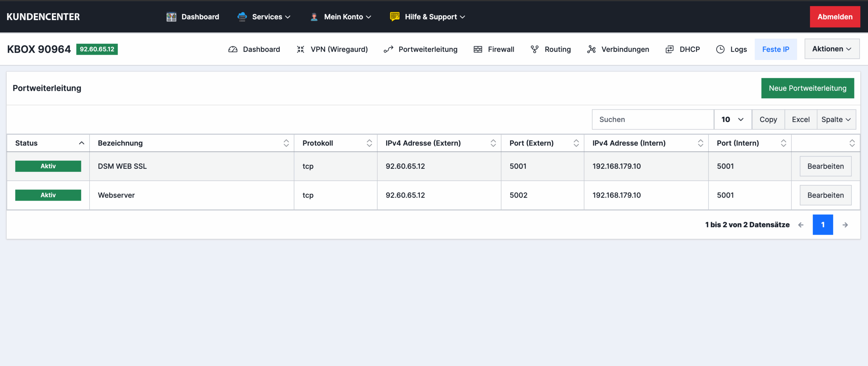Click the Dashboard gauge icon in sub-navigation
The width and height of the screenshot is (868, 366).
[233, 49]
